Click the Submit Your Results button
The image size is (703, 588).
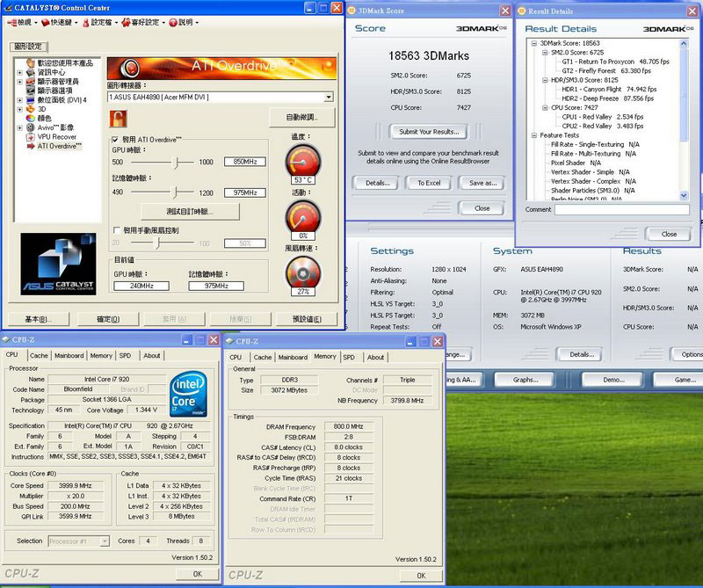point(428,132)
